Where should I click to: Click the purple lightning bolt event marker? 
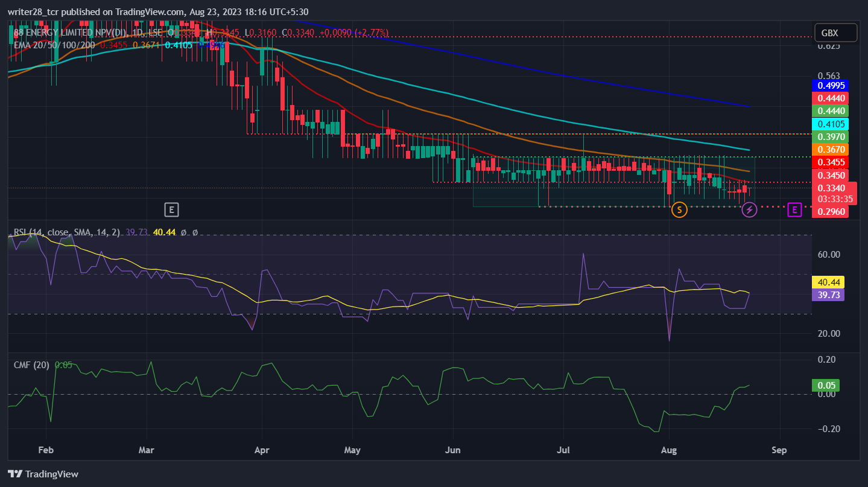pos(749,210)
